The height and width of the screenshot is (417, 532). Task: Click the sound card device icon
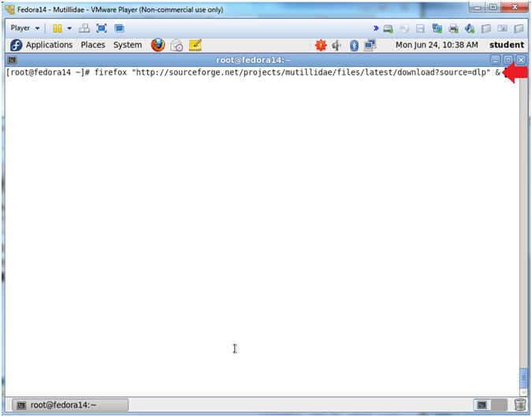(x=470, y=29)
